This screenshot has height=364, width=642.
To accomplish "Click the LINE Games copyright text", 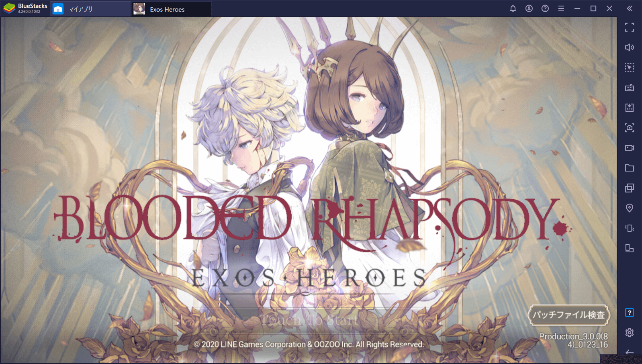I will pyautogui.click(x=309, y=344).
